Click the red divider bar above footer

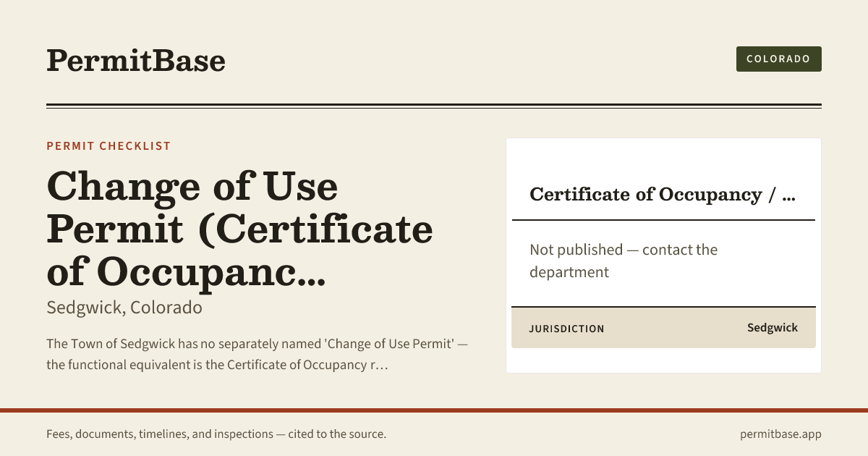pyautogui.click(x=434, y=410)
